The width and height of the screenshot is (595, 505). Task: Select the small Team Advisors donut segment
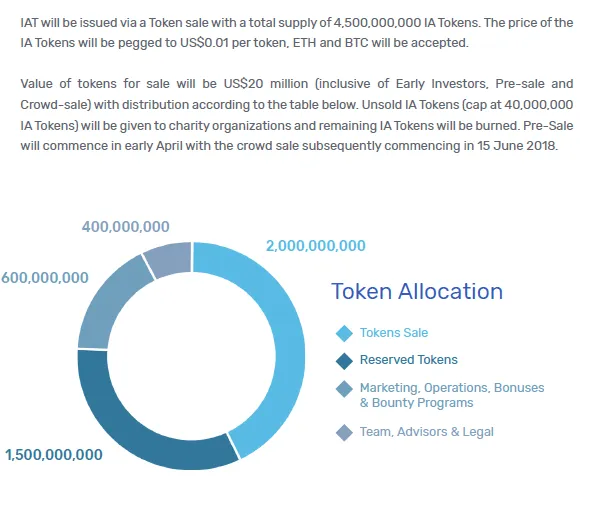170,258
